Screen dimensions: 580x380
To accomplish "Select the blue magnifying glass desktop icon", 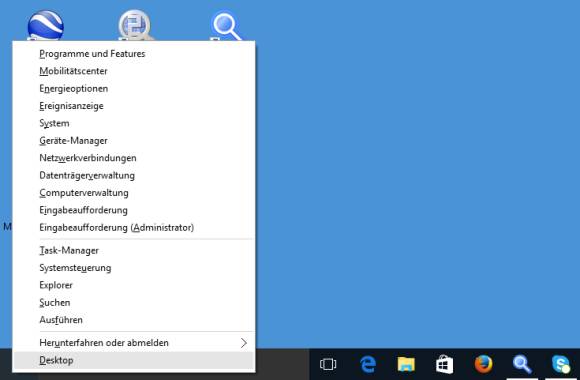I will (226, 25).
